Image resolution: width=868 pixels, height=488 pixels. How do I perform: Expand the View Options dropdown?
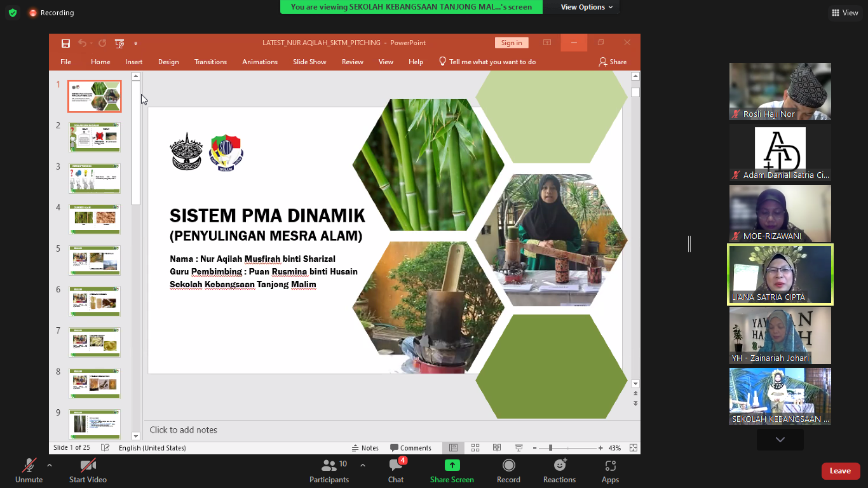[x=586, y=7]
